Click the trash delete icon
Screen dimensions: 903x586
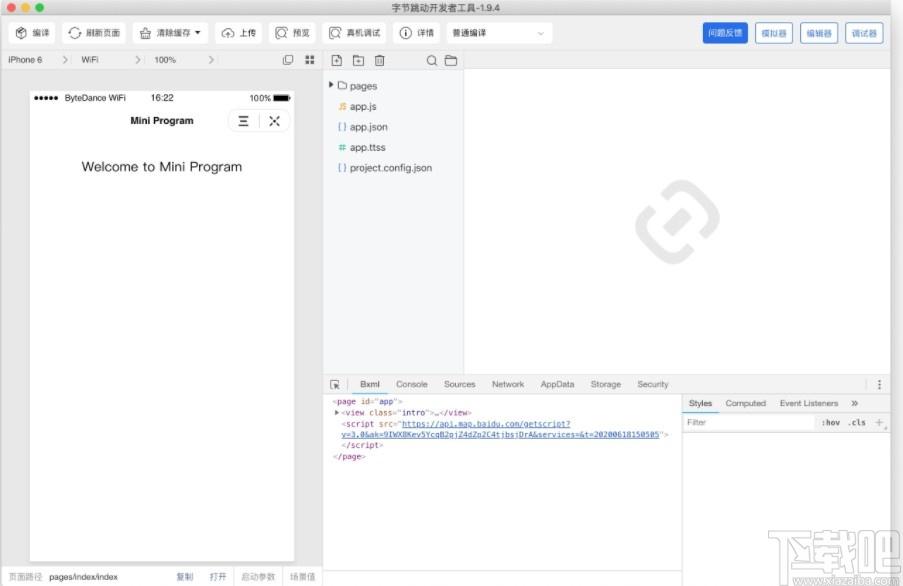click(380, 60)
